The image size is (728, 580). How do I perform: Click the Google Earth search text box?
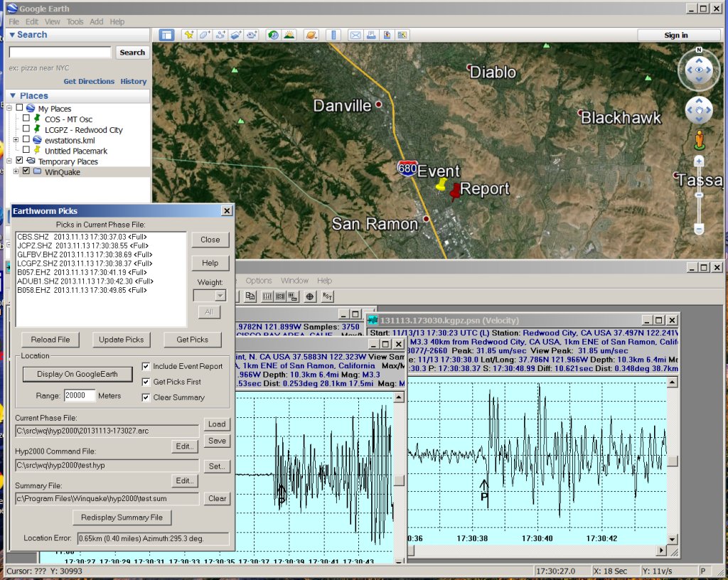[60, 52]
